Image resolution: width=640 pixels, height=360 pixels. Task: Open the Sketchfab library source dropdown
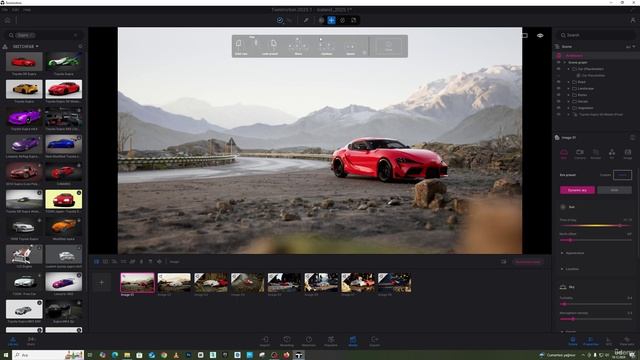coord(25,47)
